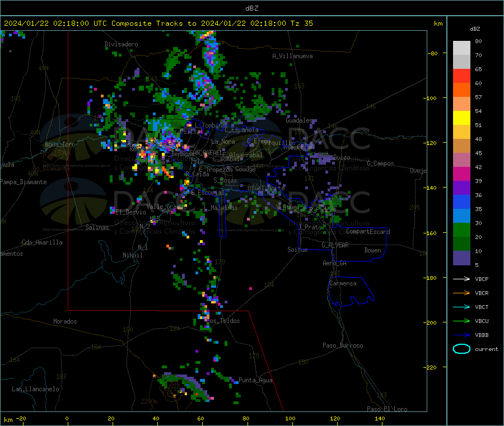Screen dimensions: 504x426
Task: Click the 'G_Campos' map label
Action: click(x=380, y=163)
